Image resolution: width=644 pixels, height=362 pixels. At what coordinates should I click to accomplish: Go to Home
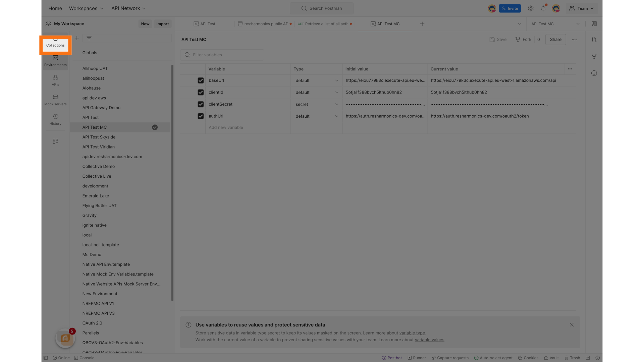click(x=55, y=8)
